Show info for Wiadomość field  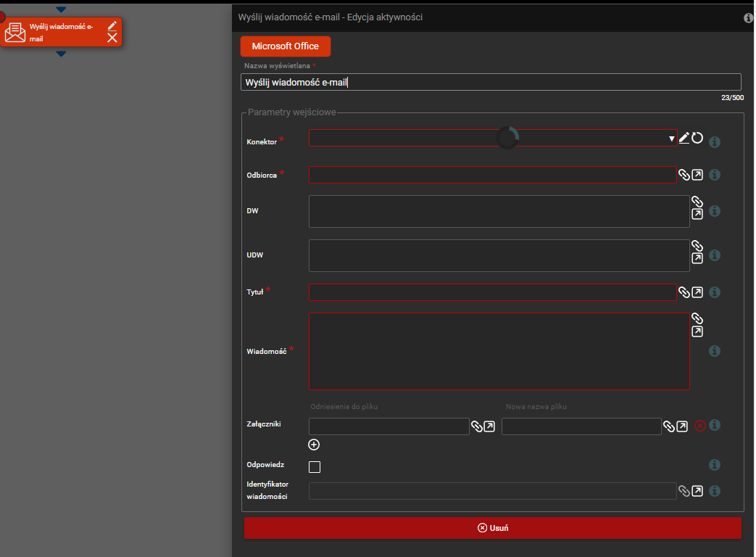714,351
